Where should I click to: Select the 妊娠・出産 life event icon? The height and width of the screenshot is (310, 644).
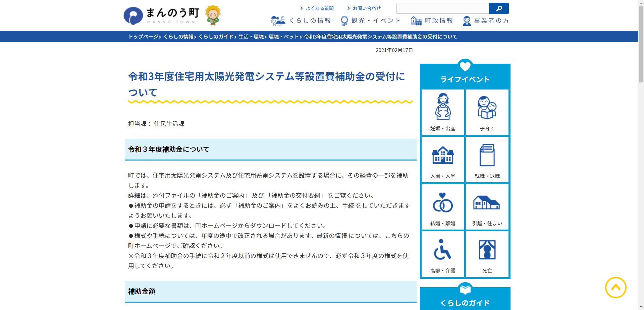(442, 112)
